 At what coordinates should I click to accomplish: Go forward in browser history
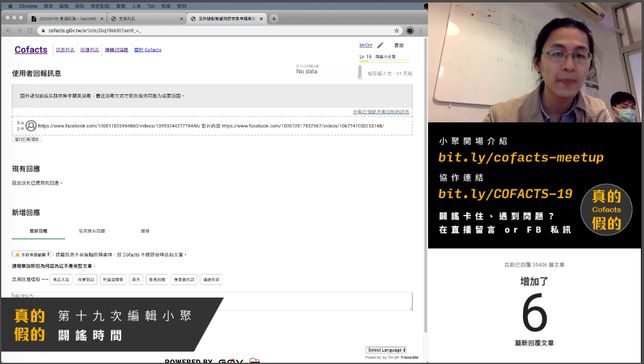19,30
